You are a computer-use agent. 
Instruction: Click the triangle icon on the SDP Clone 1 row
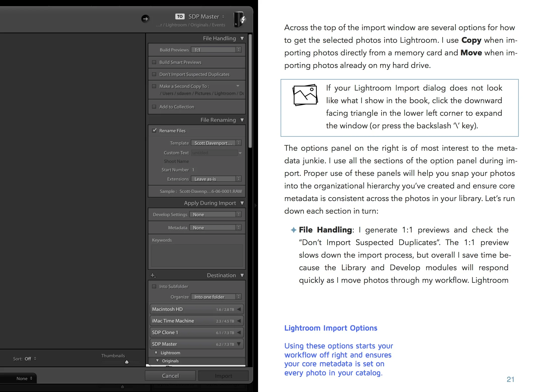(239, 332)
